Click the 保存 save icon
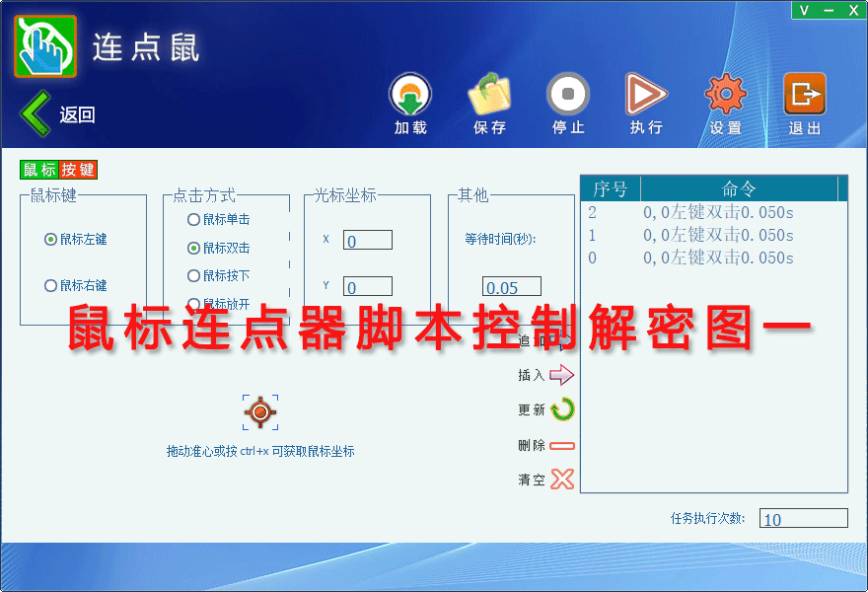Screen dimensions: 868x592 click(489, 95)
